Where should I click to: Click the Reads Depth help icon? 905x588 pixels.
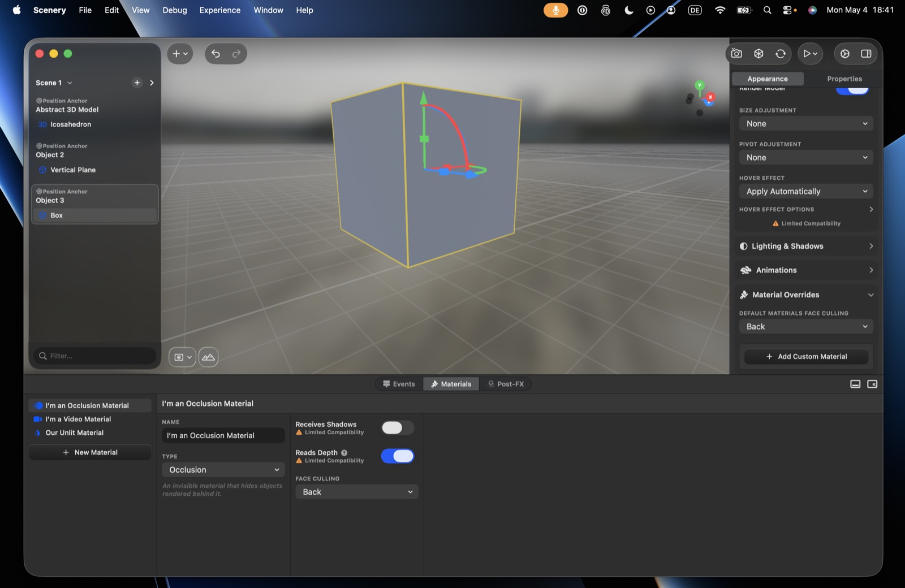344,453
